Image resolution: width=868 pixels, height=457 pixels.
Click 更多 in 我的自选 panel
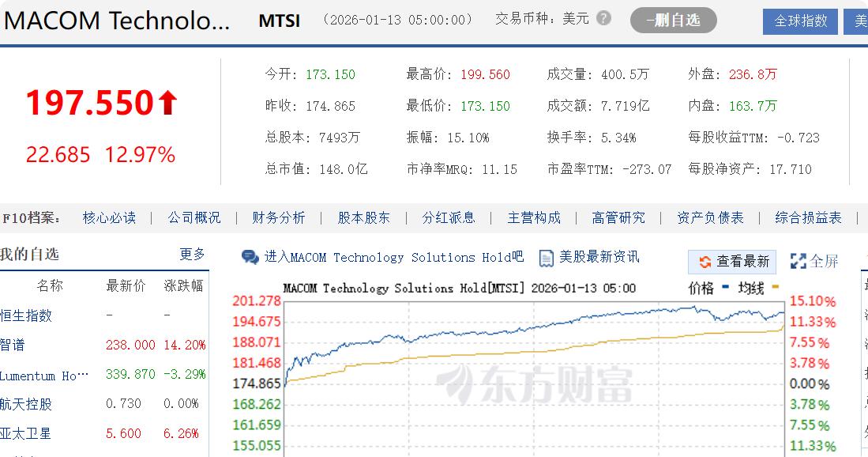pyautogui.click(x=192, y=255)
